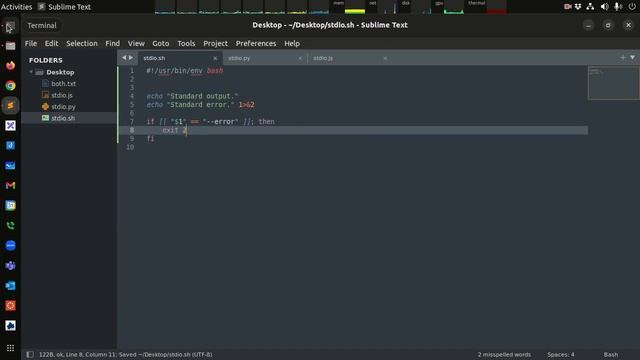Open the volume speaker tray icon
Image resolution: width=640 pixels, height=360 pixels.
604,7
